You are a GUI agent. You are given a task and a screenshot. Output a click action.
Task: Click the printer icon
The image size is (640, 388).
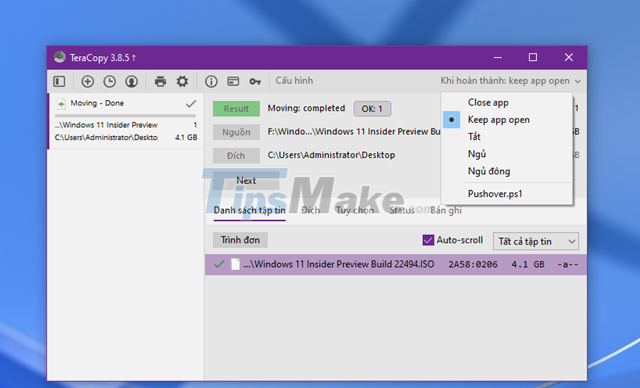coord(160,82)
